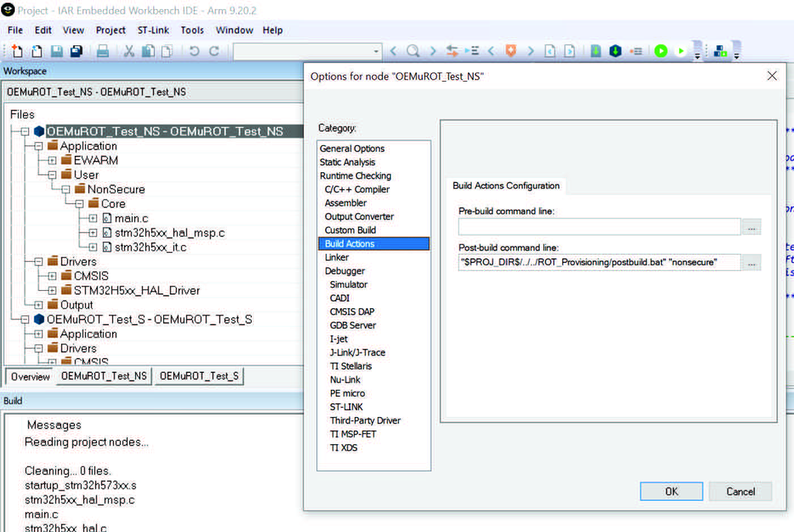Click the Pre-build command line field
794x532 pixels.
click(600, 227)
